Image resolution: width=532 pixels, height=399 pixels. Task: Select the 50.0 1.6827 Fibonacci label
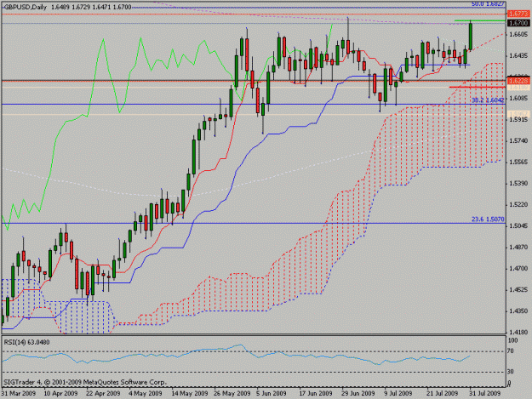coord(488,3)
